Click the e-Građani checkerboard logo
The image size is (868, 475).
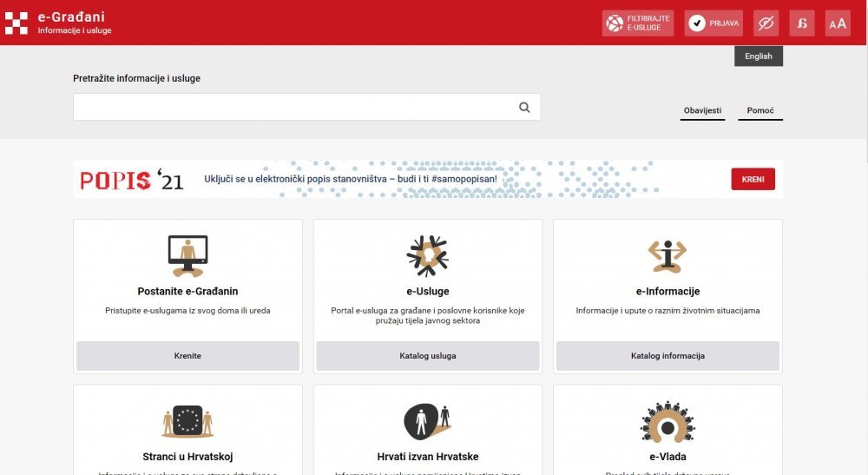(16, 23)
